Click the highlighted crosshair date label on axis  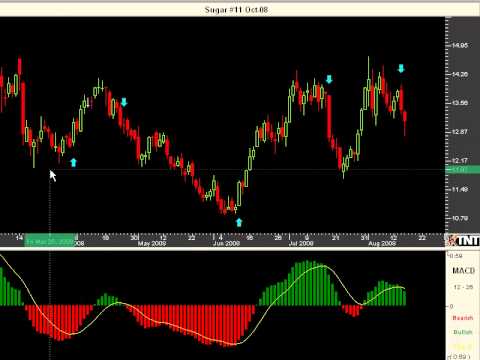(x=50, y=241)
